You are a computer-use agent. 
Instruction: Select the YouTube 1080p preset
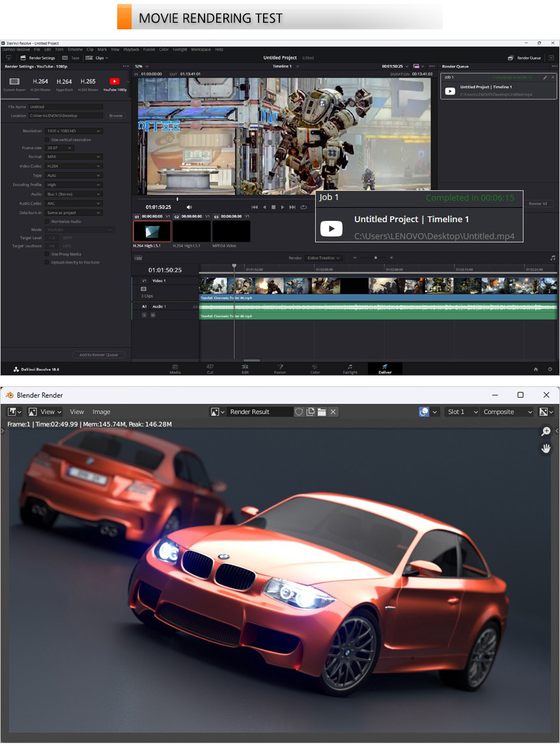pyautogui.click(x=115, y=84)
